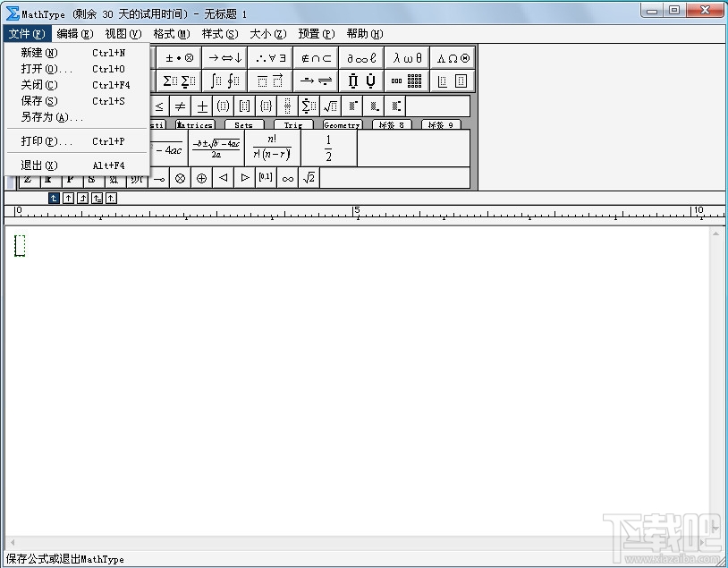728x568 pixels.
Task: Switch to the Geometry tab
Action: point(341,125)
